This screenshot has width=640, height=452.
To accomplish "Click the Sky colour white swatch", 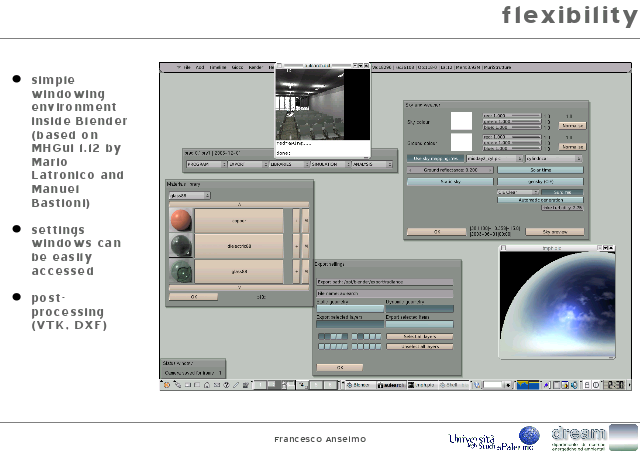I will coord(461,120).
